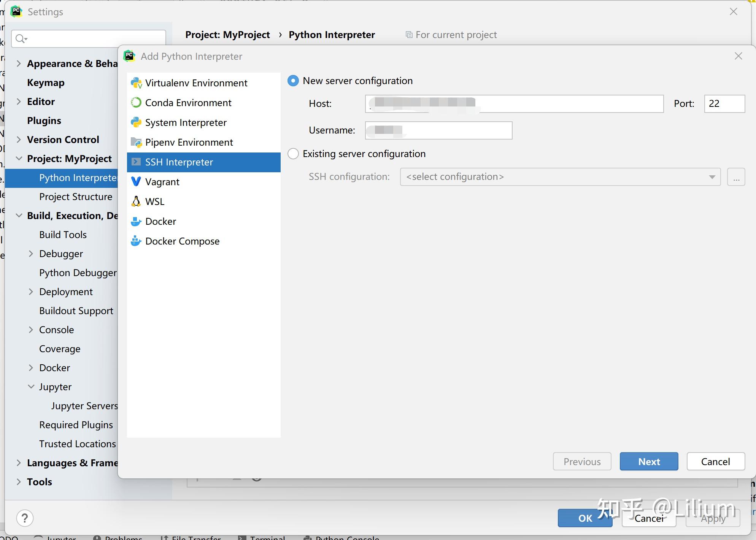Click the Conda Environment circle icon
The image size is (756, 540).
(x=136, y=103)
